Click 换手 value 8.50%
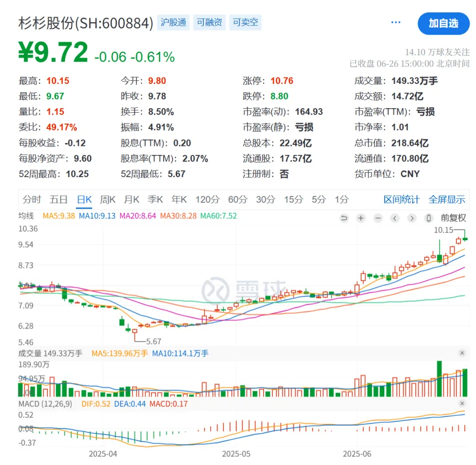Screen dimensions: 476x465 (x=161, y=112)
